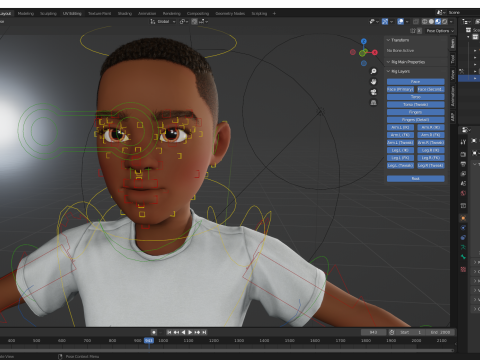Open the Global transform orientation dropdown
Image resolution: width=480 pixels, height=360 pixels.
click(x=163, y=22)
